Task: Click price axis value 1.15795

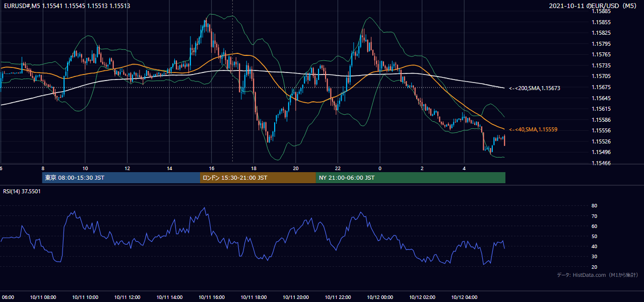Action: coord(602,44)
